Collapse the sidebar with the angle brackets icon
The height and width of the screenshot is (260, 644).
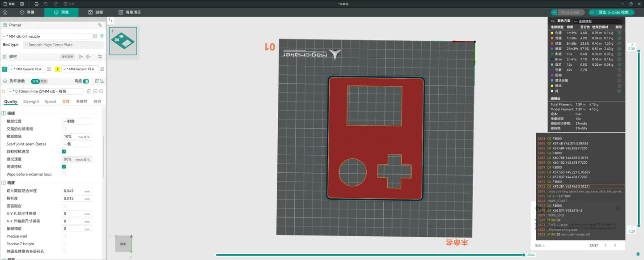tap(110, 20)
